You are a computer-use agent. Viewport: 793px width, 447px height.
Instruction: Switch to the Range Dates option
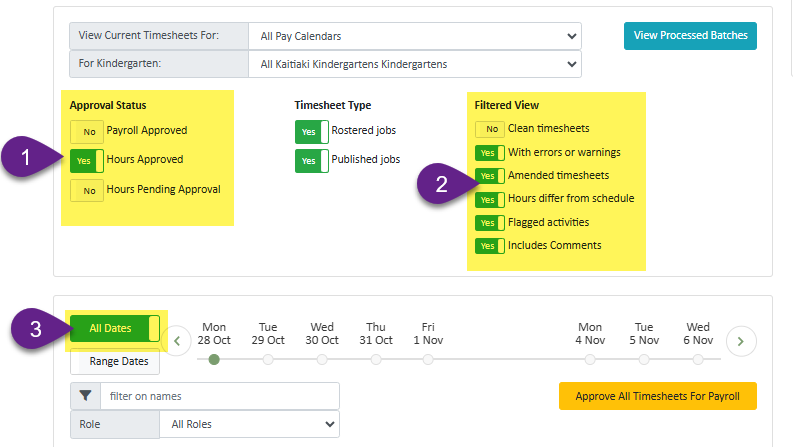118,361
